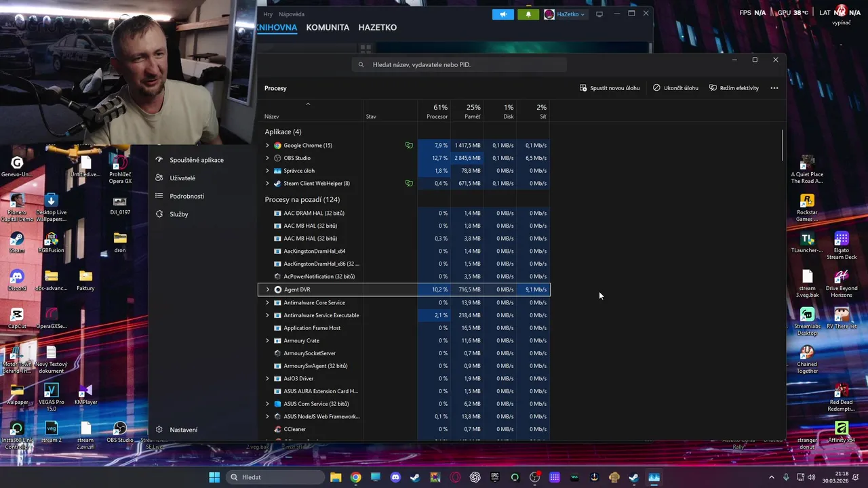Sort processes by Disk column

pyautogui.click(x=500, y=111)
